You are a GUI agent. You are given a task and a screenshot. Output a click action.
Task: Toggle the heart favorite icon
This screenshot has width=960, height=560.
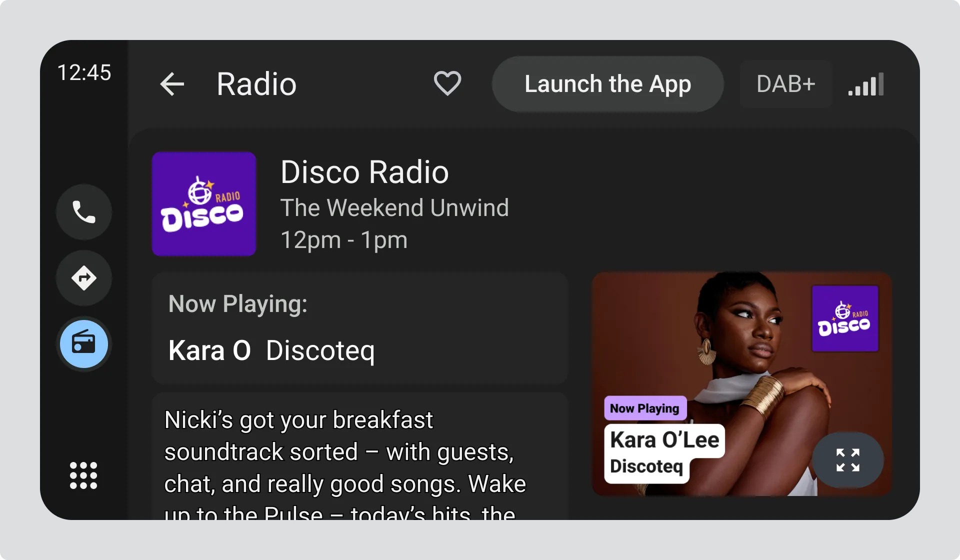(x=447, y=83)
